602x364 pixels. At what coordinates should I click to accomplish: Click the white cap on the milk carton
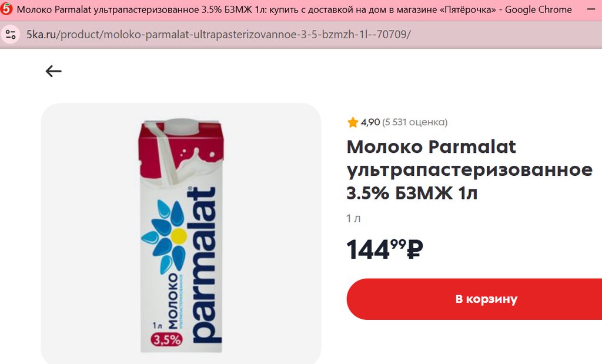click(x=181, y=126)
